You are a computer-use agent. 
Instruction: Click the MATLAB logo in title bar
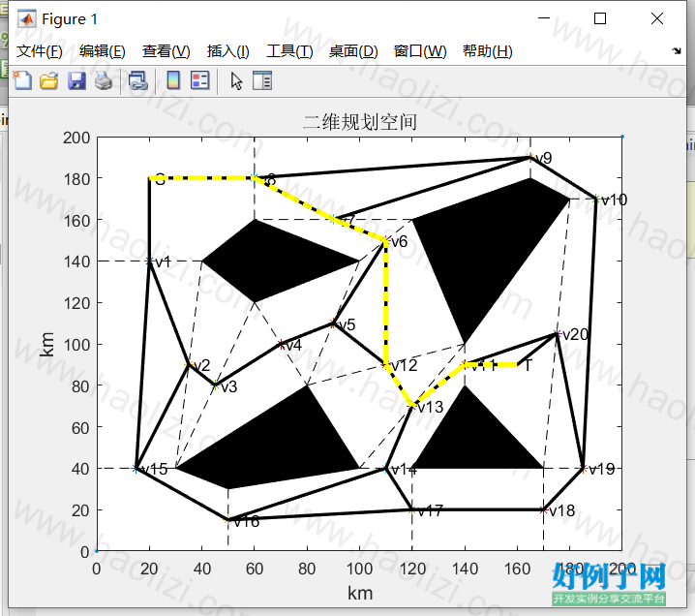(x=26, y=18)
